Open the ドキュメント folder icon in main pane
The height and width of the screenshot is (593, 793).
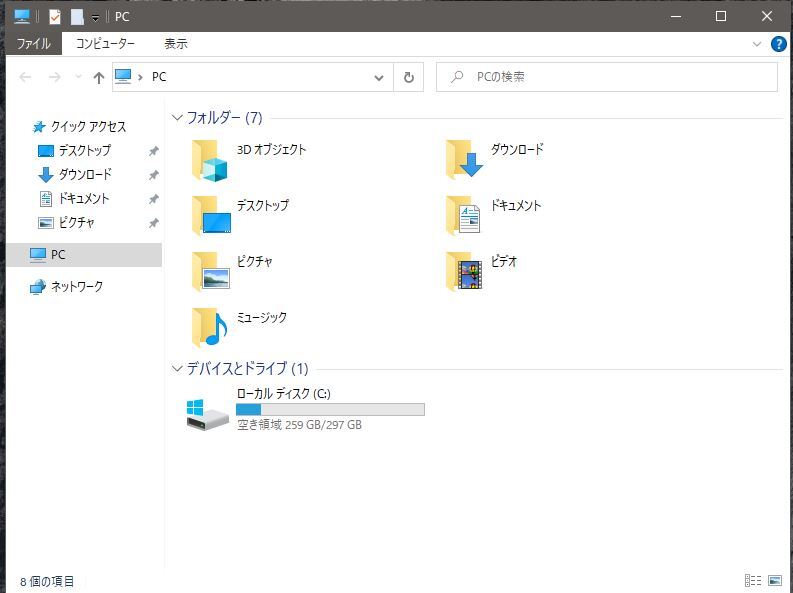pos(463,215)
